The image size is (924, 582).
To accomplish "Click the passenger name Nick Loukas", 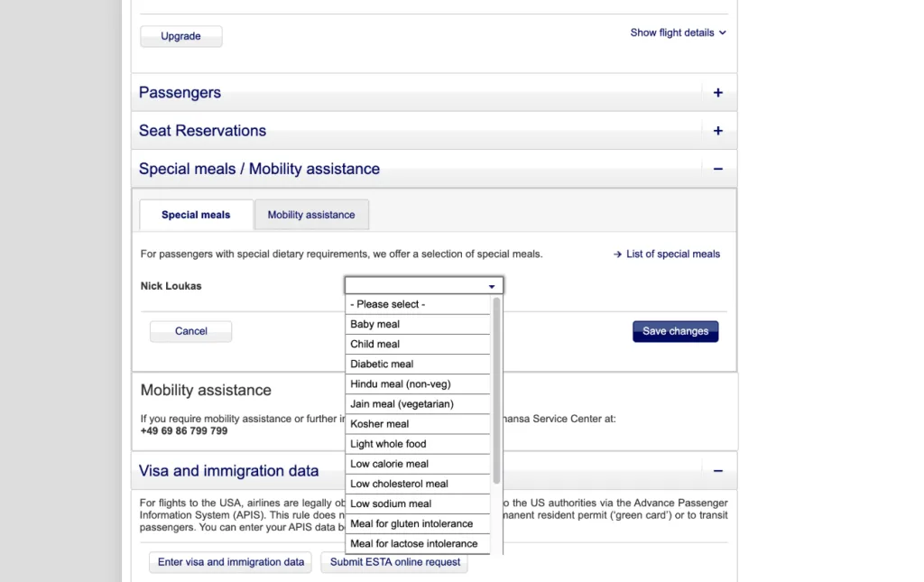I will 171,286.
